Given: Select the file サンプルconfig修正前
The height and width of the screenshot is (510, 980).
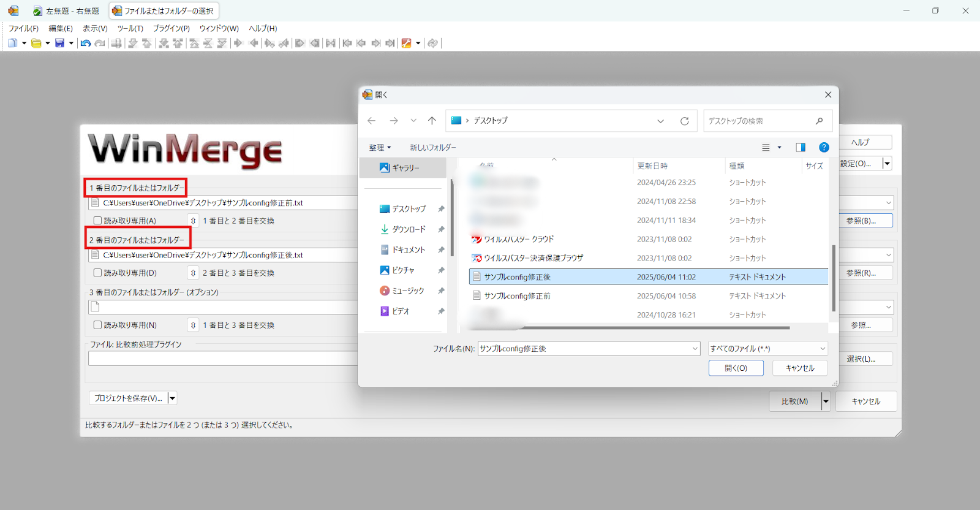Looking at the screenshot, I should (649, 296).
